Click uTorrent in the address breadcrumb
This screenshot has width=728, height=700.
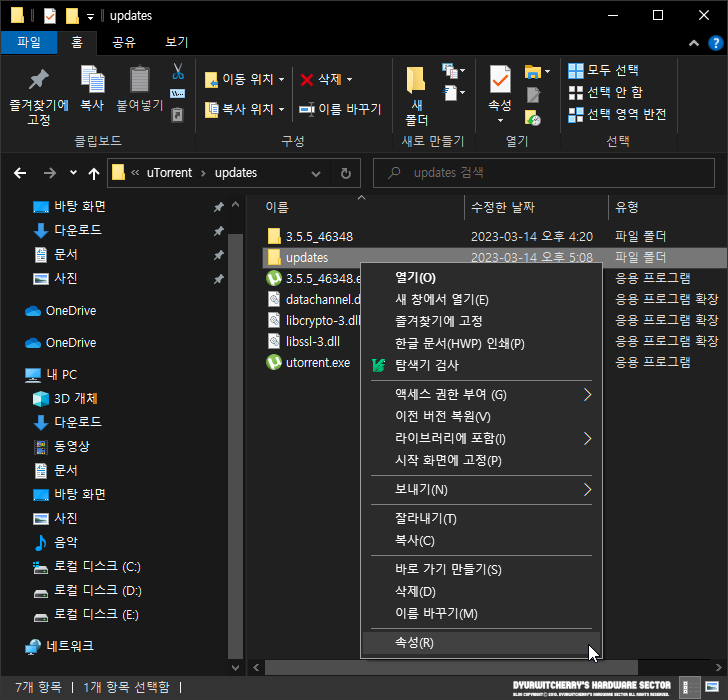tap(169, 173)
